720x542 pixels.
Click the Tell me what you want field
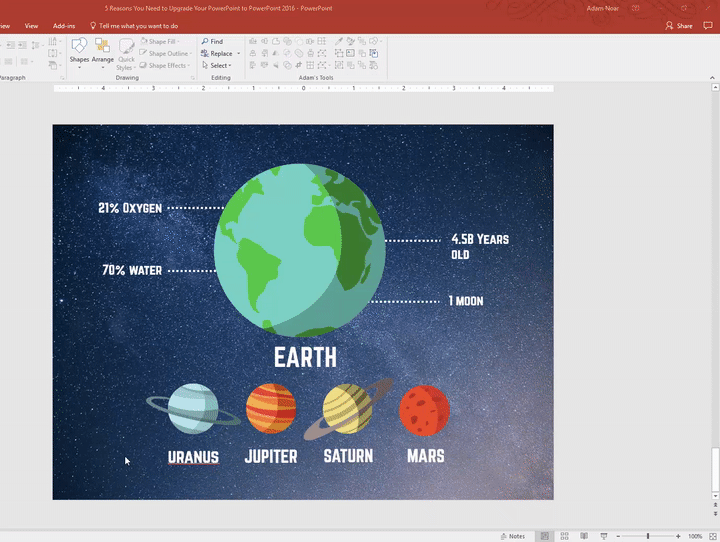(x=138, y=25)
